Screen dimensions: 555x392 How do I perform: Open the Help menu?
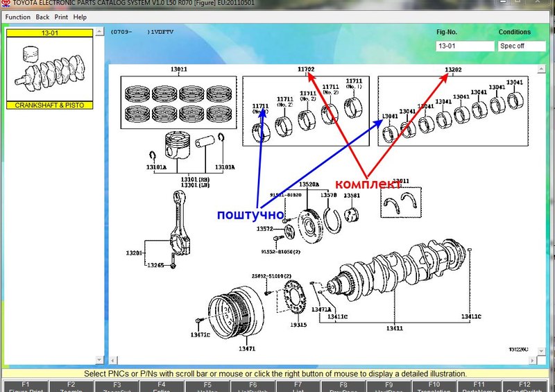click(x=80, y=17)
